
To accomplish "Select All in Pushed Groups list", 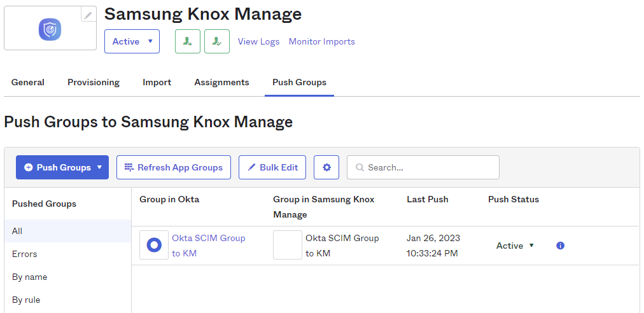I will pyautogui.click(x=67, y=232).
